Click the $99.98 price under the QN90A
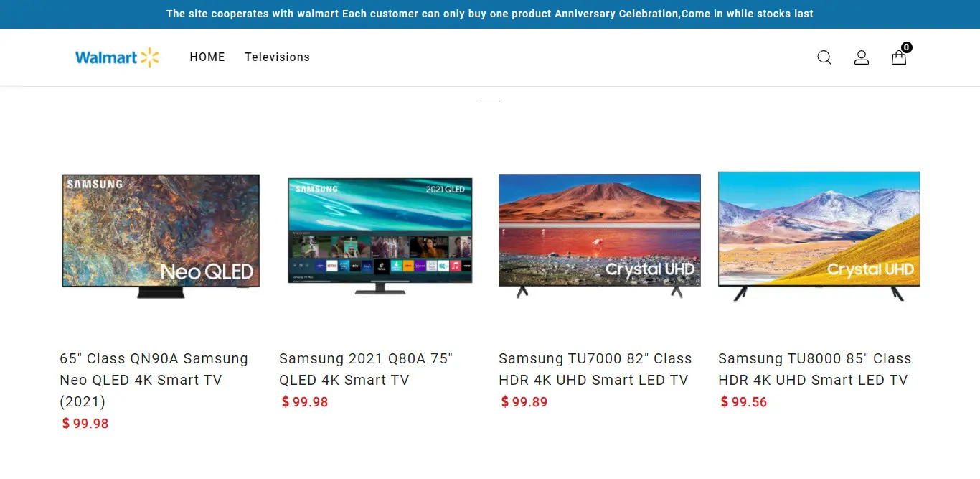The width and height of the screenshot is (980, 479). 85,424
